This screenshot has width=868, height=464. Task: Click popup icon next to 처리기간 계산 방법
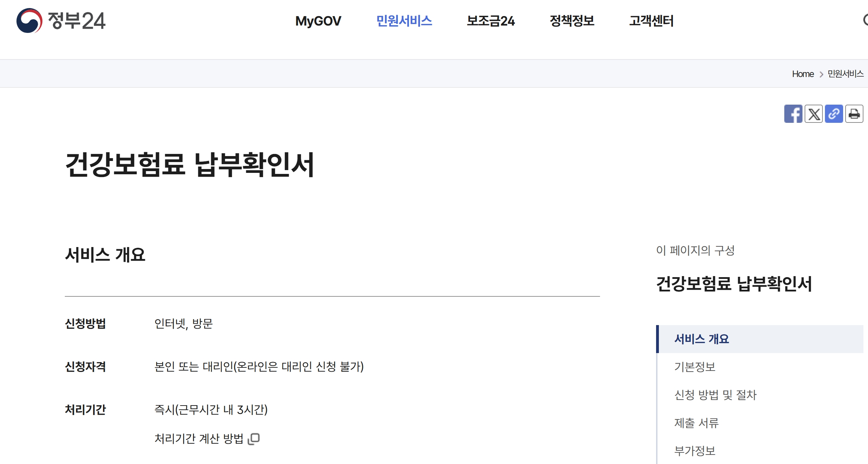point(254,438)
